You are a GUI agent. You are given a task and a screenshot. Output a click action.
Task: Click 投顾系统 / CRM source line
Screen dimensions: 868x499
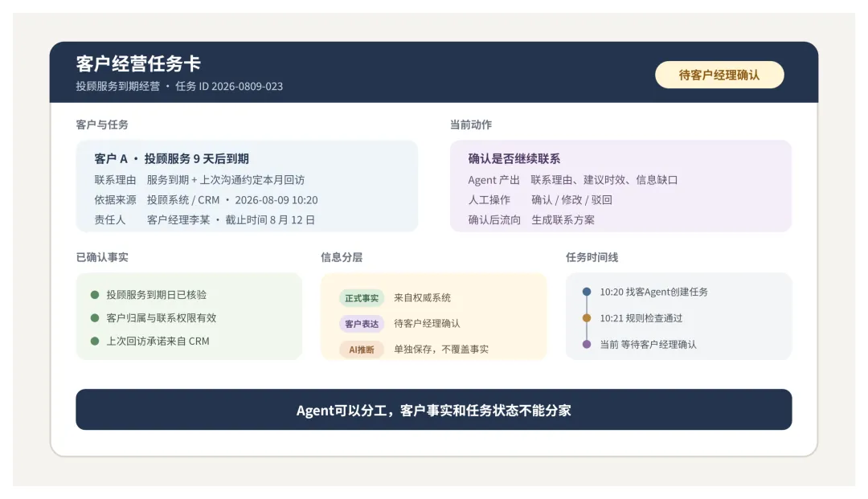tap(232, 200)
